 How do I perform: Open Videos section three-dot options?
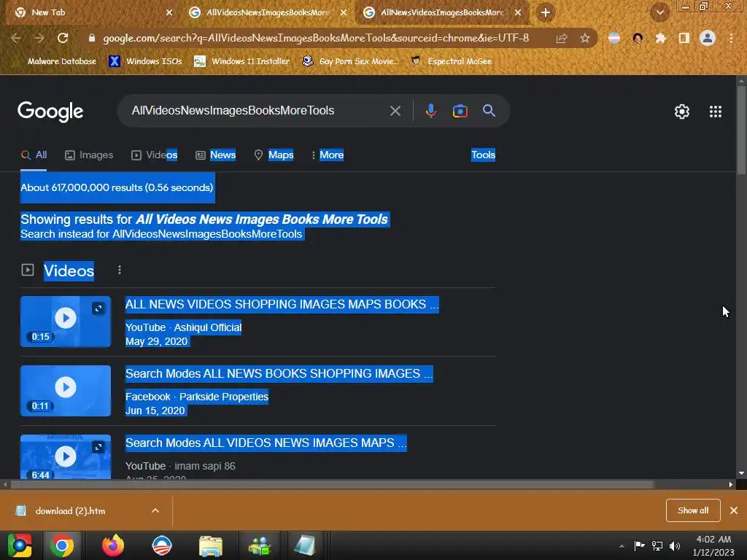[x=119, y=270]
